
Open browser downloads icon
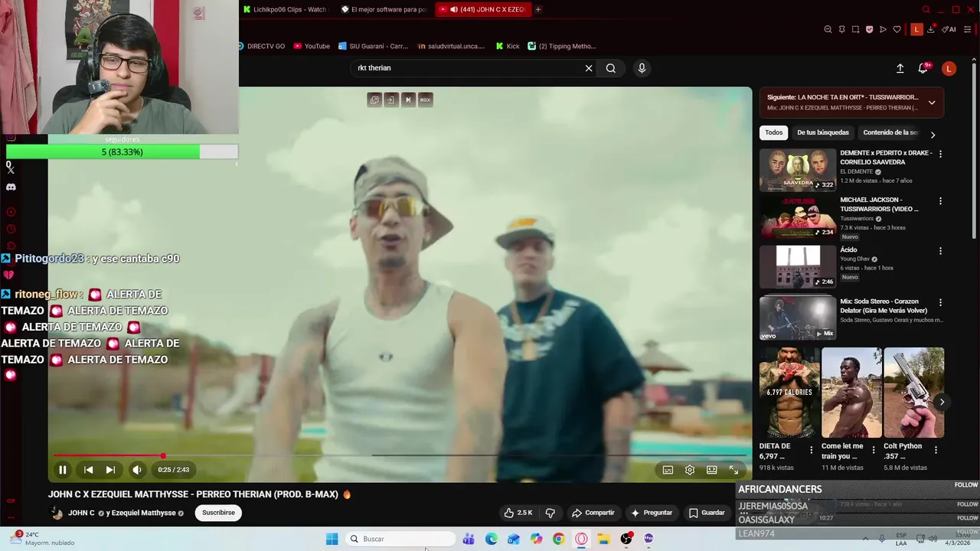pos(930,29)
